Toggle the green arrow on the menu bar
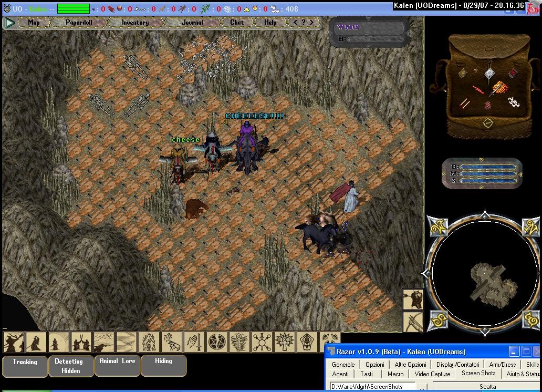 coord(9,23)
